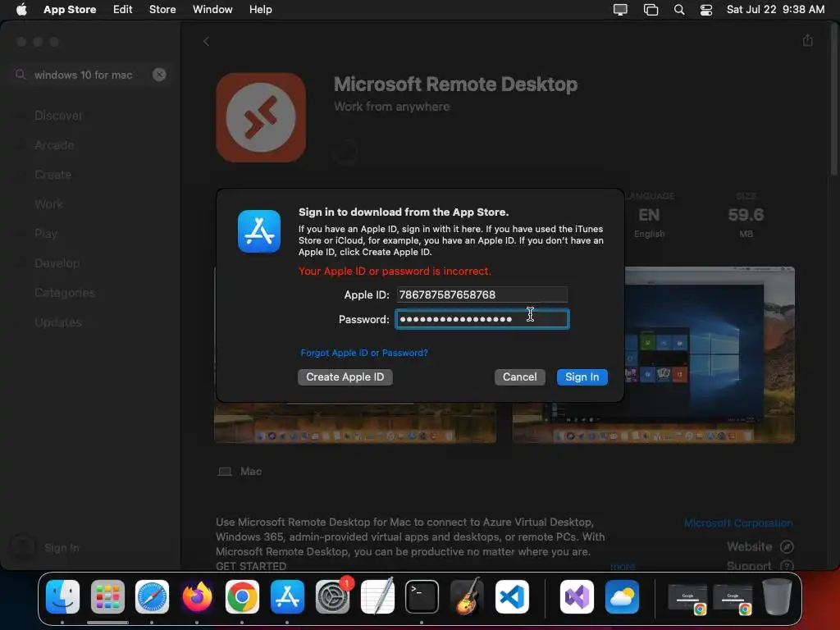Open the minimized Chrome window next to Trash
Screen dimensions: 840x630
click(733, 599)
